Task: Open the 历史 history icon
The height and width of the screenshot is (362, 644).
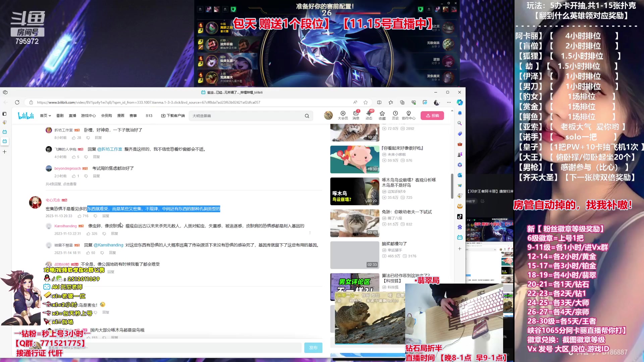Action: (x=395, y=114)
